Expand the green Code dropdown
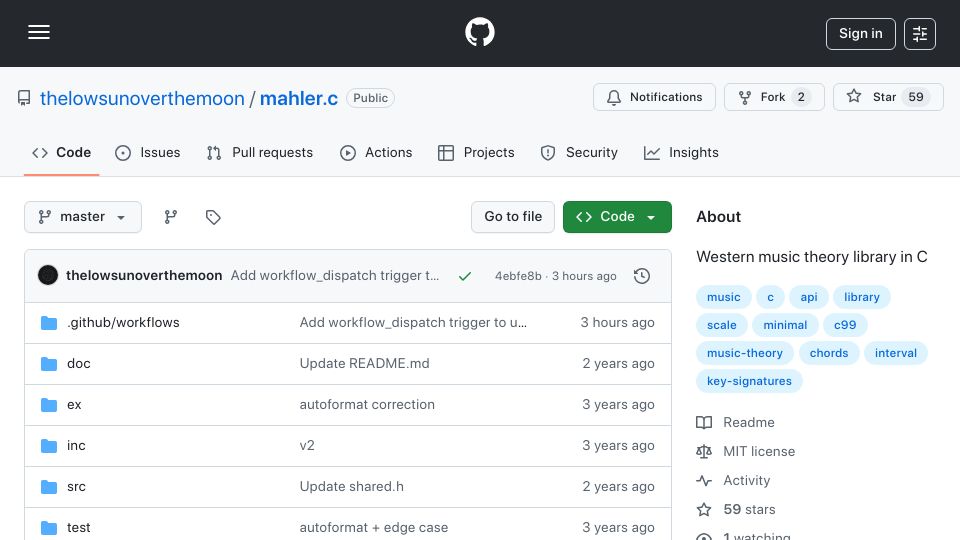The width and height of the screenshot is (960, 540). [617, 217]
